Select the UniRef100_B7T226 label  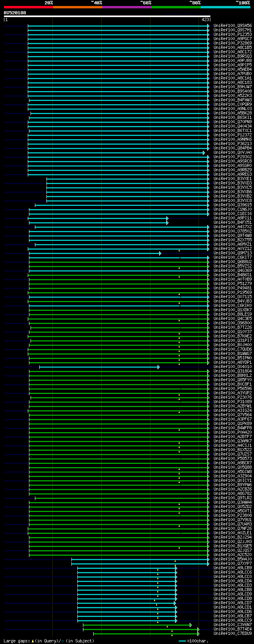click(233, 328)
